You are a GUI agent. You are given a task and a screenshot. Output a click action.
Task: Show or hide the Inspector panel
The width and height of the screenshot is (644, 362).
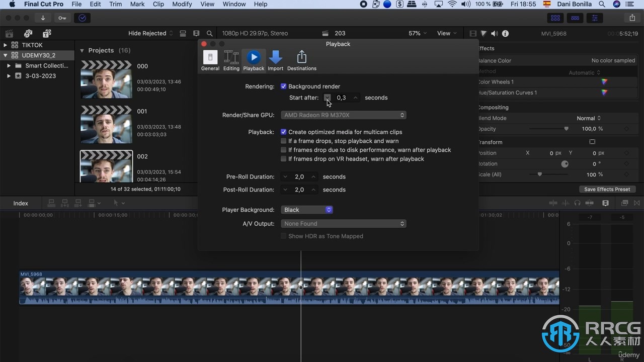coord(595,18)
